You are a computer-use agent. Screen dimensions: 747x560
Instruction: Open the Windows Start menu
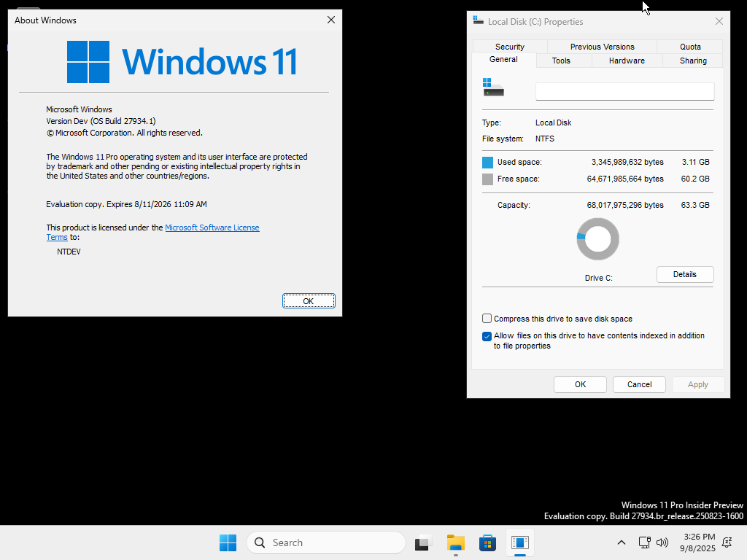(228, 542)
